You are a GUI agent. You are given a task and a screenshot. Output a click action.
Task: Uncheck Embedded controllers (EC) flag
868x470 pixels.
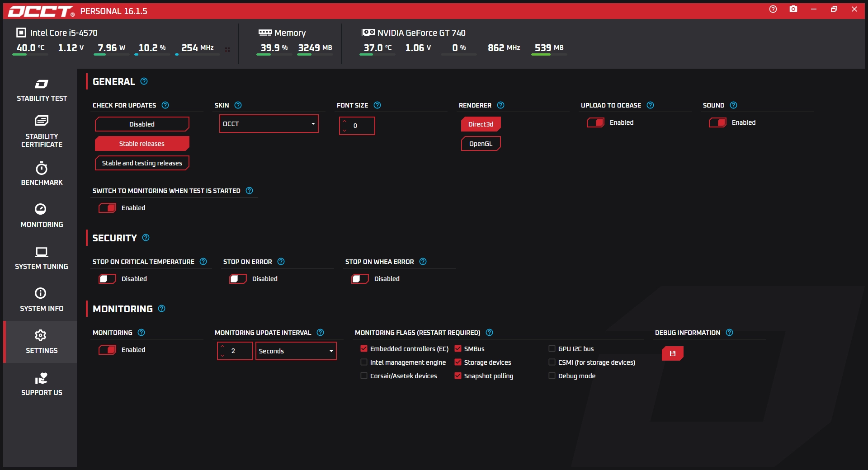click(x=364, y=349)
